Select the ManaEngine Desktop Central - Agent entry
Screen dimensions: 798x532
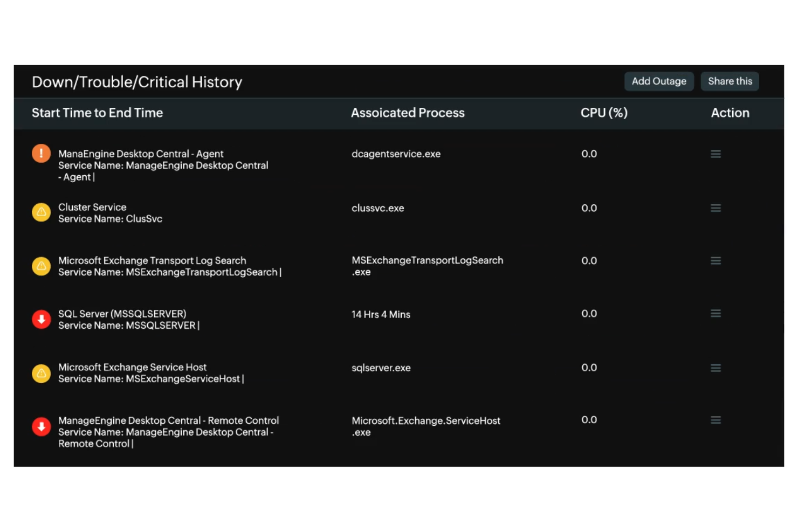[x=163, y=165]
